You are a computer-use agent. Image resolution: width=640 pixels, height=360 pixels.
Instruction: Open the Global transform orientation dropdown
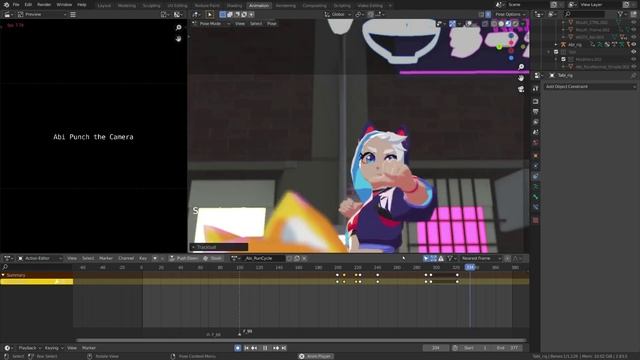point(337,15)
